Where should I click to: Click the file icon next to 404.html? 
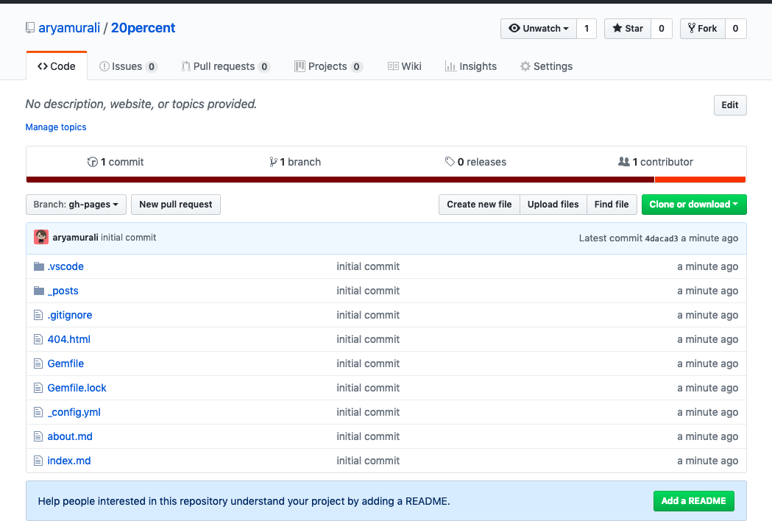point(38,339)
